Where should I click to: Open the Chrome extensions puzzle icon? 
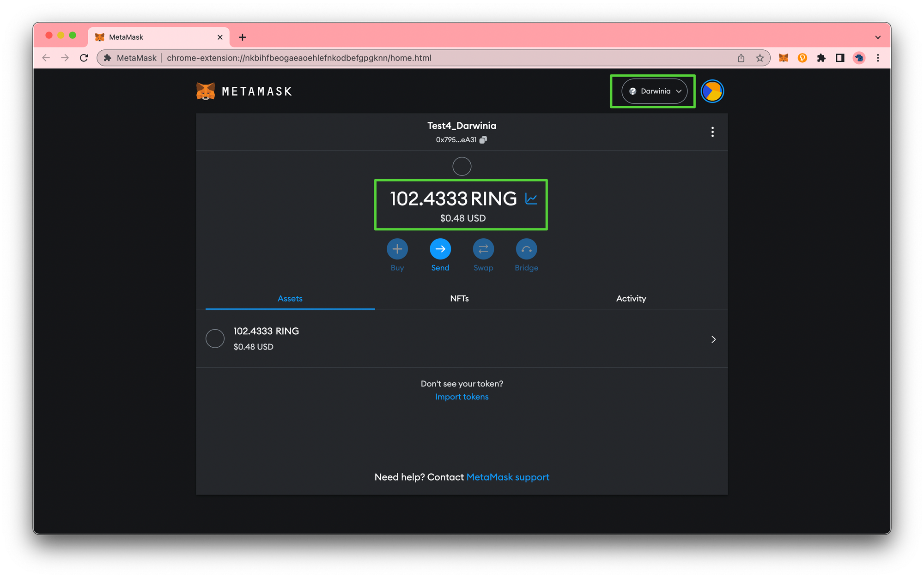click(x=821, y=58)
